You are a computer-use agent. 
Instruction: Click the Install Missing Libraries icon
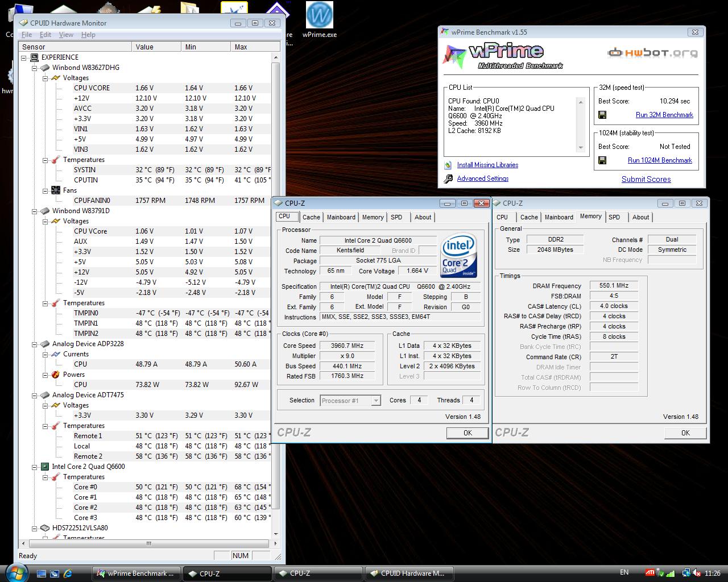(x=448, y=165)
